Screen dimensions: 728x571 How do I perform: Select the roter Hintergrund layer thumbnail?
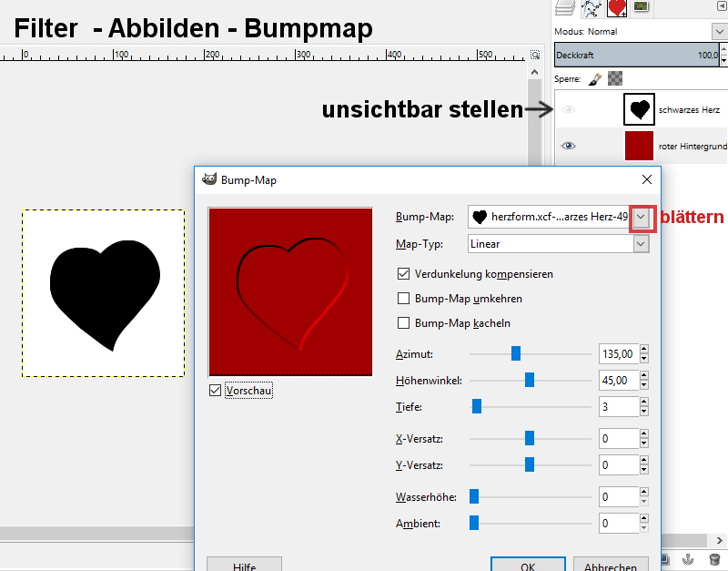coord(639,146)
